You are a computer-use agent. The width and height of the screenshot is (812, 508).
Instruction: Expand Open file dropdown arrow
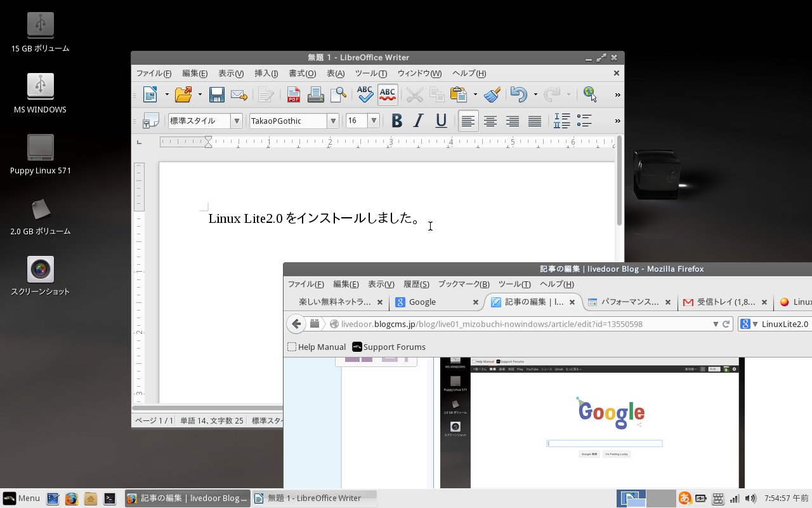pyautogui.click(x=200, y=95)
